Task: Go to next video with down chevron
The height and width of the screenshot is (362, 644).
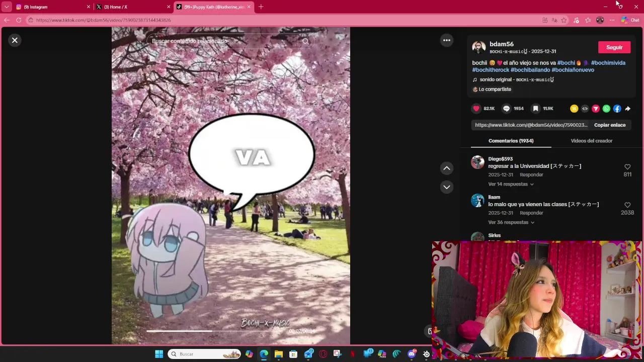Action: pyautogui.click(x=447, y=187)
